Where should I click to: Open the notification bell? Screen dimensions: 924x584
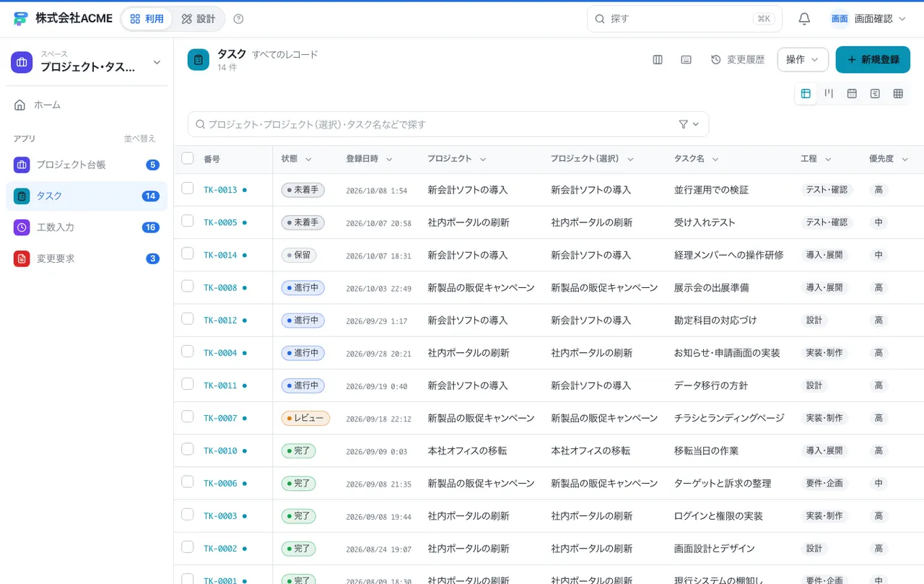tap(804, 19)
